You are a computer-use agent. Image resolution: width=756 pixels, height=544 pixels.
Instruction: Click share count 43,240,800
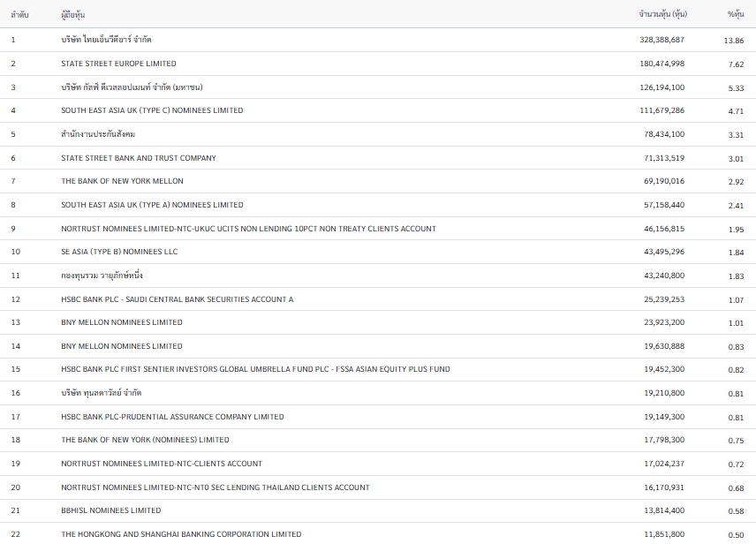[x=664, y=276]
